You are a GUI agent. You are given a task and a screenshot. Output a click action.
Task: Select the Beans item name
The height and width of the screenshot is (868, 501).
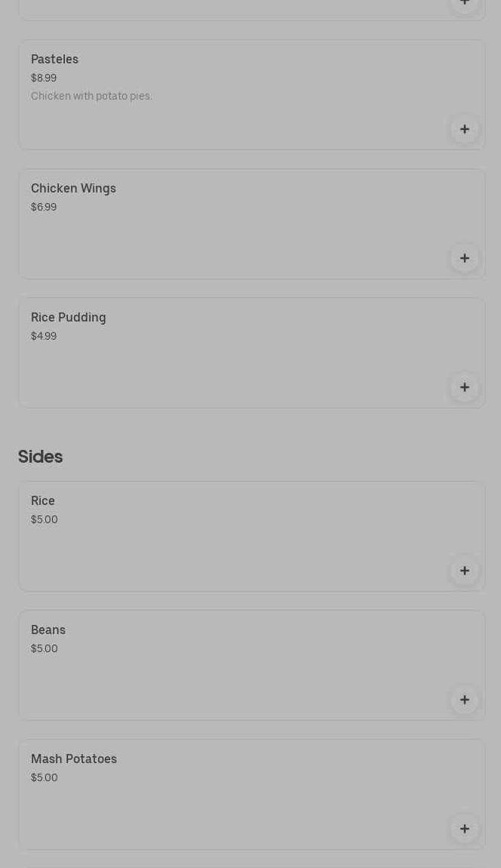[x=48, y=629]
